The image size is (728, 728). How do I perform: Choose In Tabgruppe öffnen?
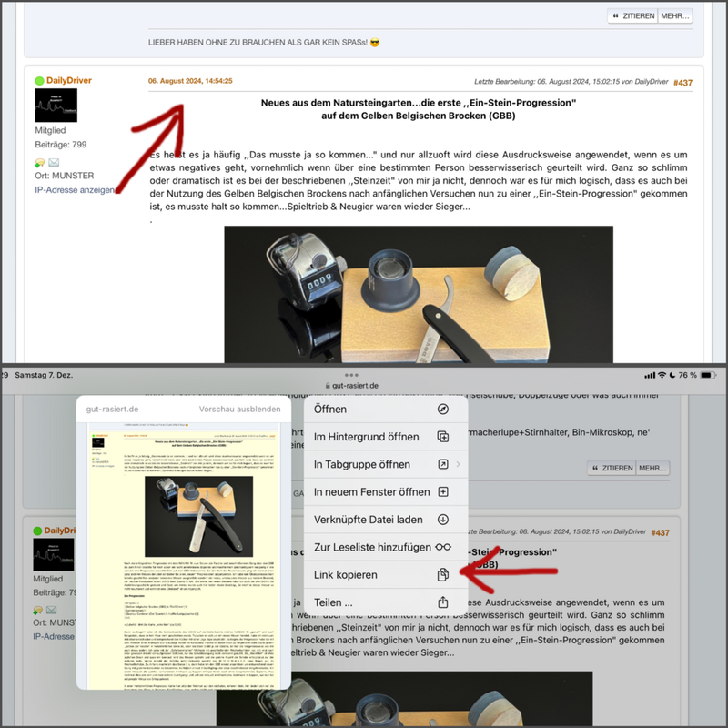pyautogui.click(x=385, y=464)
